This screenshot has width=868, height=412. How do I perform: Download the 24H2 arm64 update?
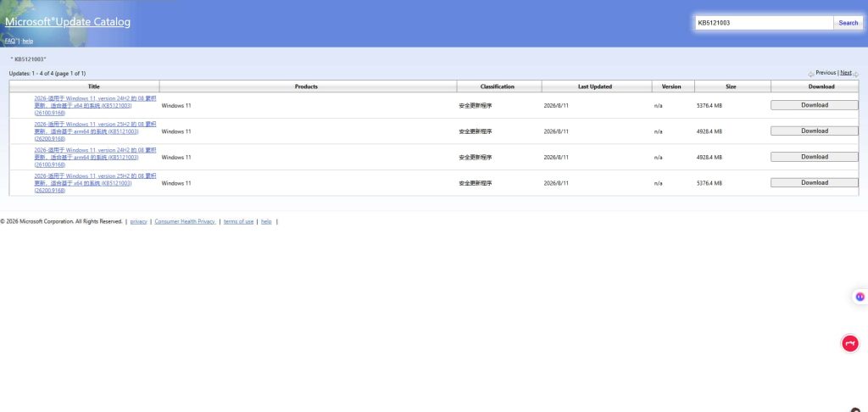815,157
